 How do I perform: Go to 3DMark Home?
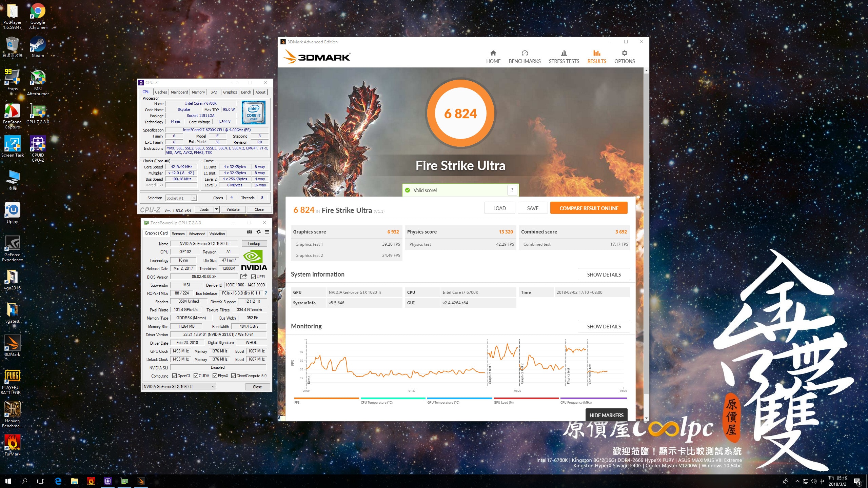tap(493, 57)
